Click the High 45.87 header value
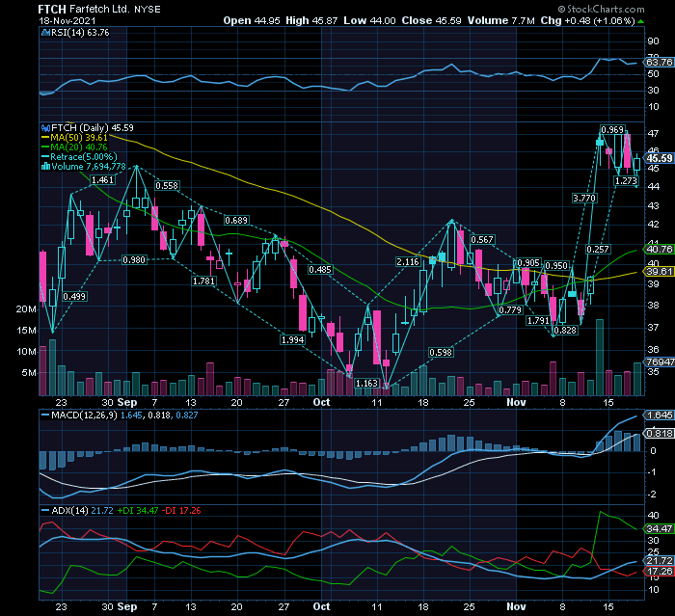675x616 pixels. point(311,20)
